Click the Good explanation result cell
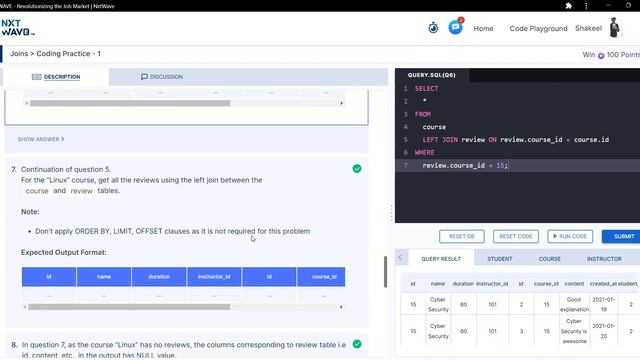The height and width of the screenshot is (360, 640). tap(574, 304)
